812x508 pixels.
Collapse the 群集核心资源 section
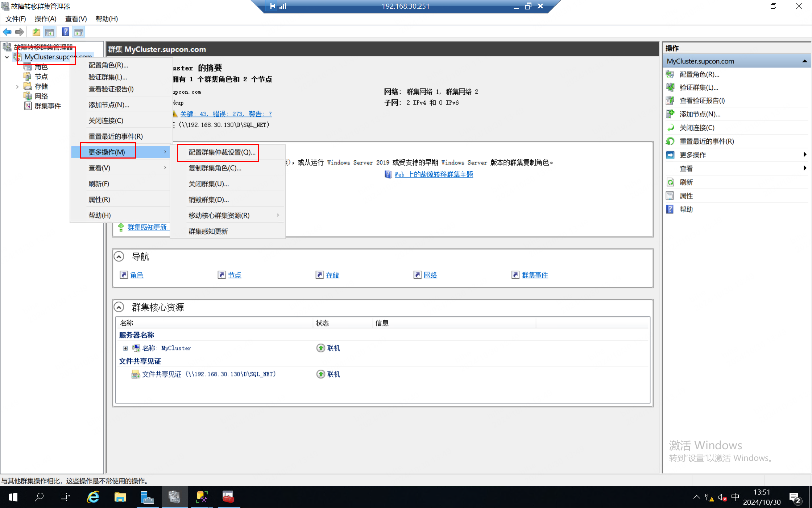coord(119,307)
